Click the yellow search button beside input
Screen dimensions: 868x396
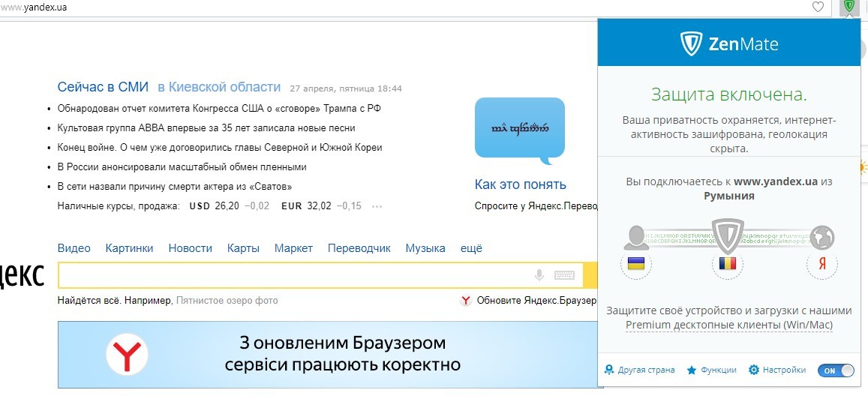(590, 275)
